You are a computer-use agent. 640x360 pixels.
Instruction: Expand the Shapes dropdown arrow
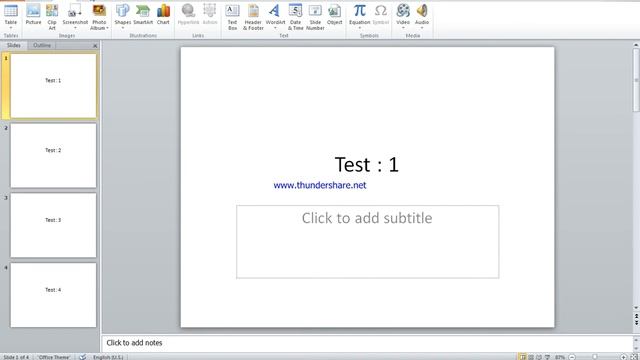(x=122, y=28)
